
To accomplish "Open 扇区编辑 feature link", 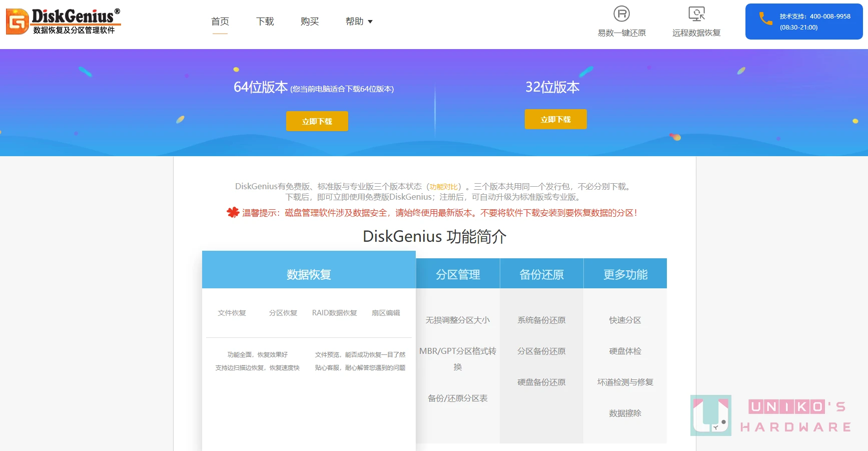I will [x=386, y=313].
